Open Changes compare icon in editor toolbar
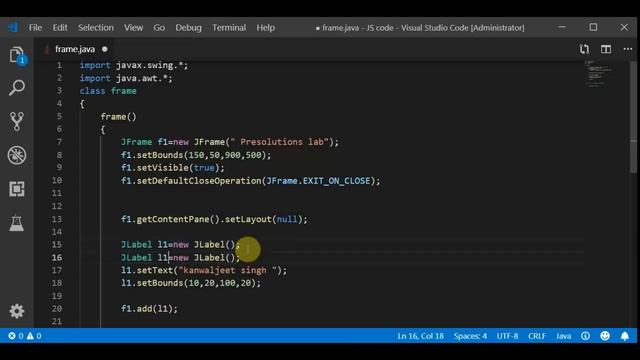This screenshot has width=640, height=360. click(x=584, y=49)
